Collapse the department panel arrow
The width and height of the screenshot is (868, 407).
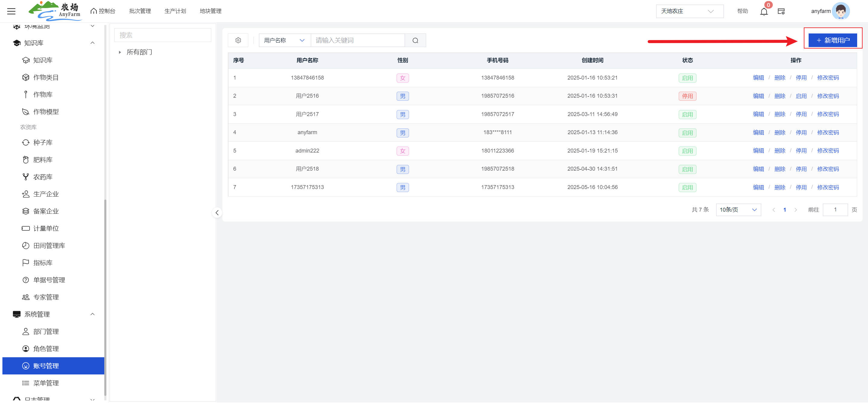click(217, 213)
